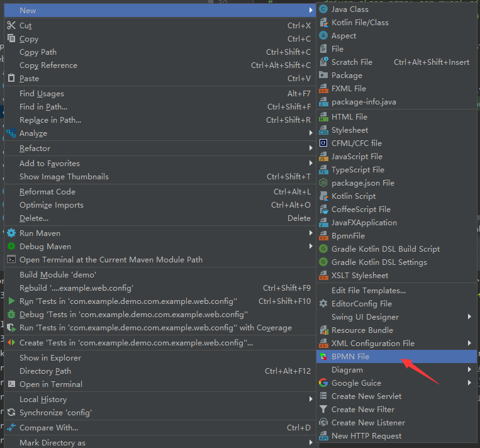Choose Show Image Thumbnails
Image resolution: width=480 pixels, height=448 pixels.
pos(159,177)
